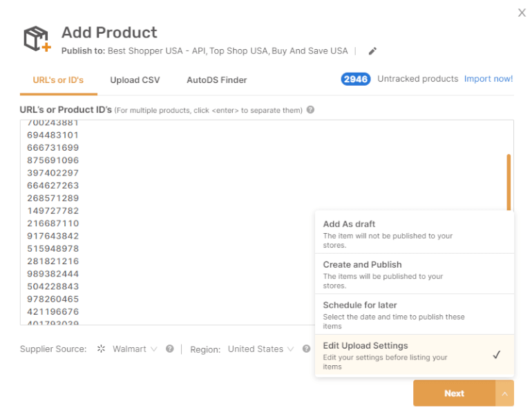Click the Import now! link
The image size is (532, 415).
coord(488,79)
